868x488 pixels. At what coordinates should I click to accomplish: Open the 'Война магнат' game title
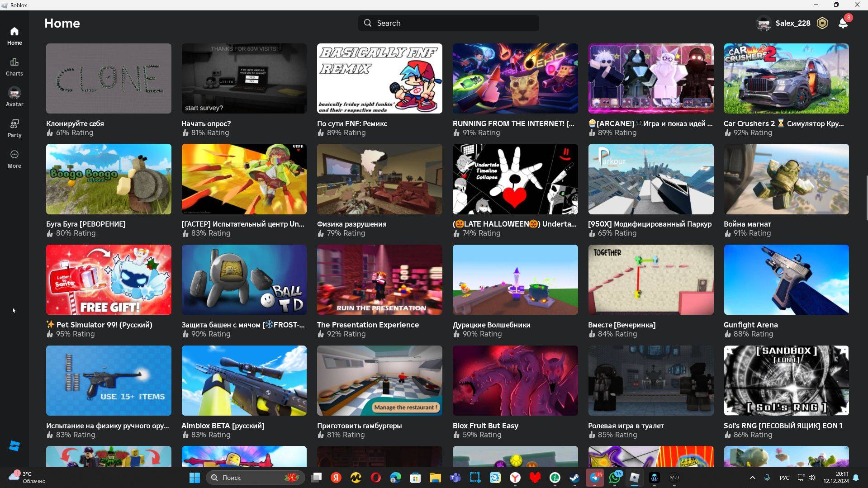[747, 224]
